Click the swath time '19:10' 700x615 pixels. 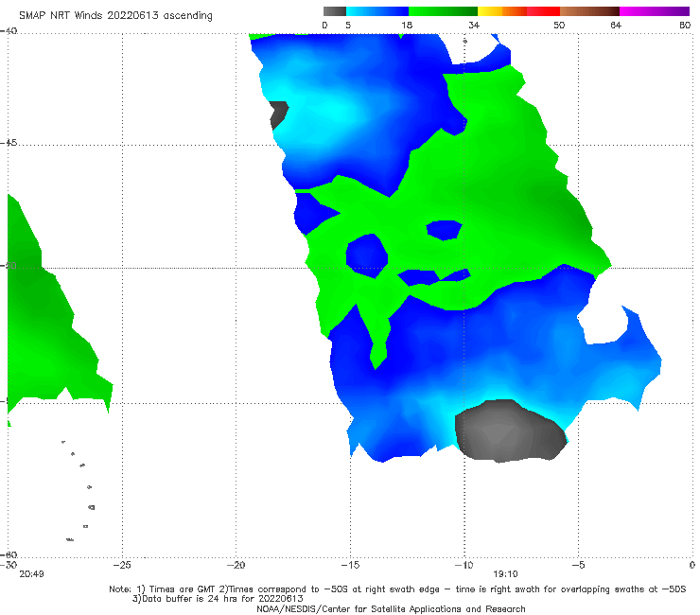(505, 574)
